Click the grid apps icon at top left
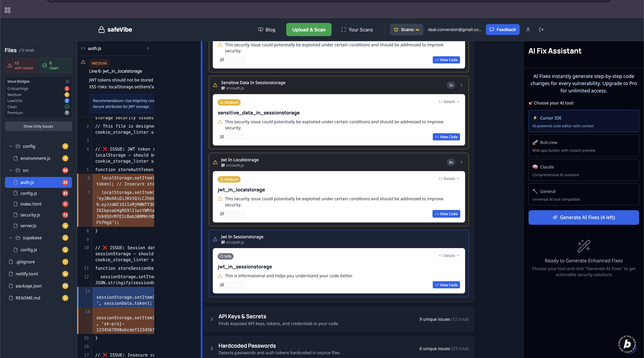This screenshot has height=358, width=644. [8, 10]
